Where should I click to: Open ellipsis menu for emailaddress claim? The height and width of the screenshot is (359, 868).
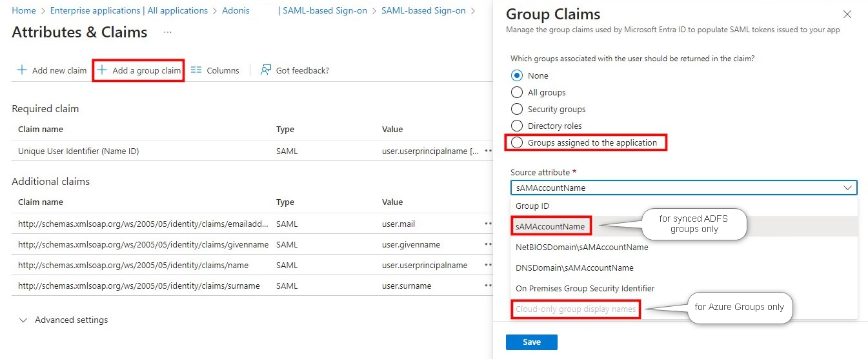(489, 224)
